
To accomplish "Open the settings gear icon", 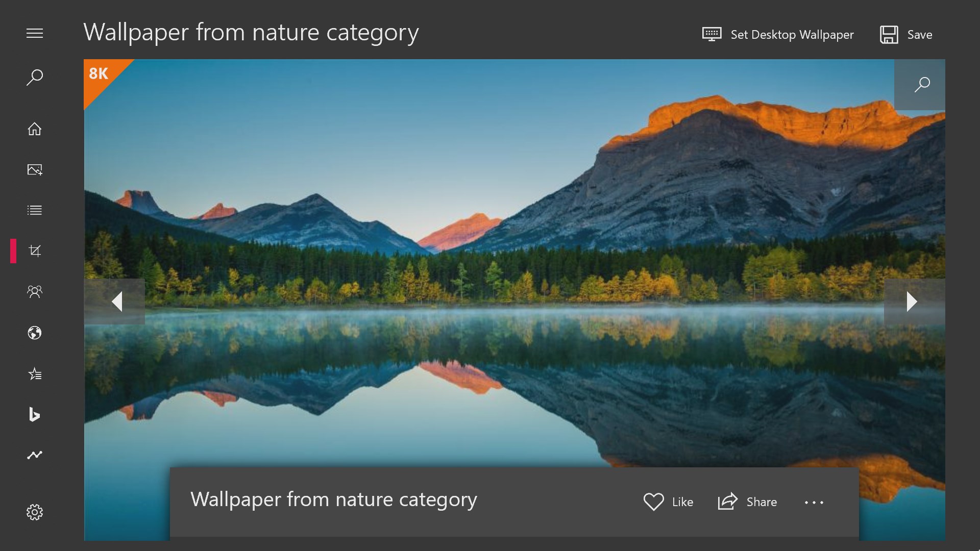I will click(35, 512).
